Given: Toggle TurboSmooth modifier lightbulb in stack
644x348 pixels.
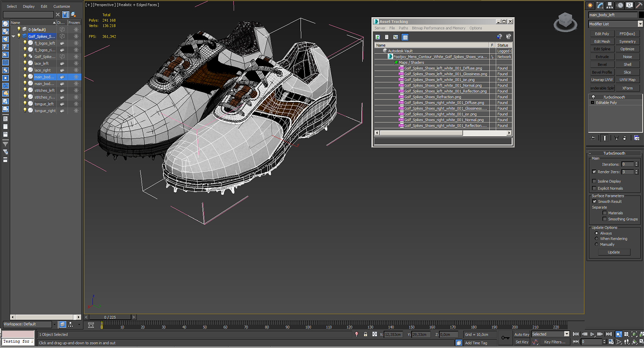Looking at the screenshot, I should tap(593, 97).
